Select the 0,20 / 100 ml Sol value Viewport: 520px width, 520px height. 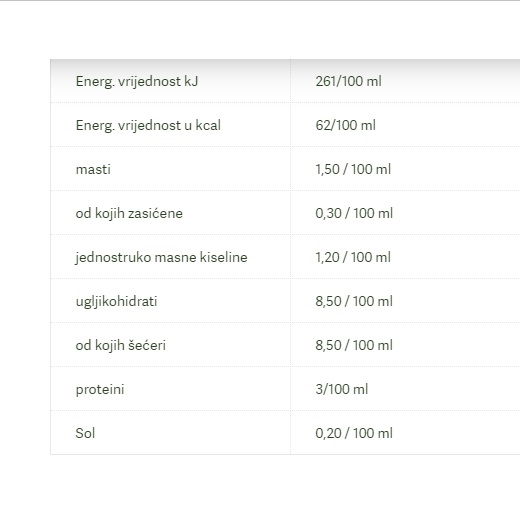(354, 433)
